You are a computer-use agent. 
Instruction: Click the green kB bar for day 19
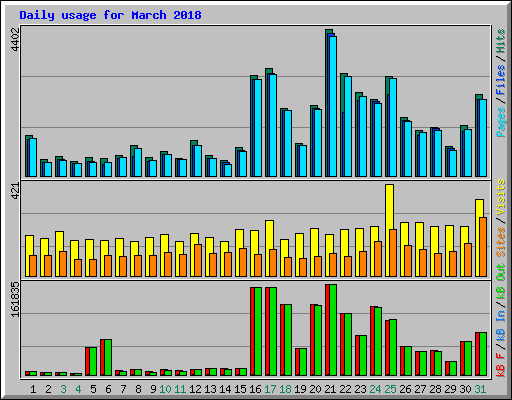click(x=303, y=362)
